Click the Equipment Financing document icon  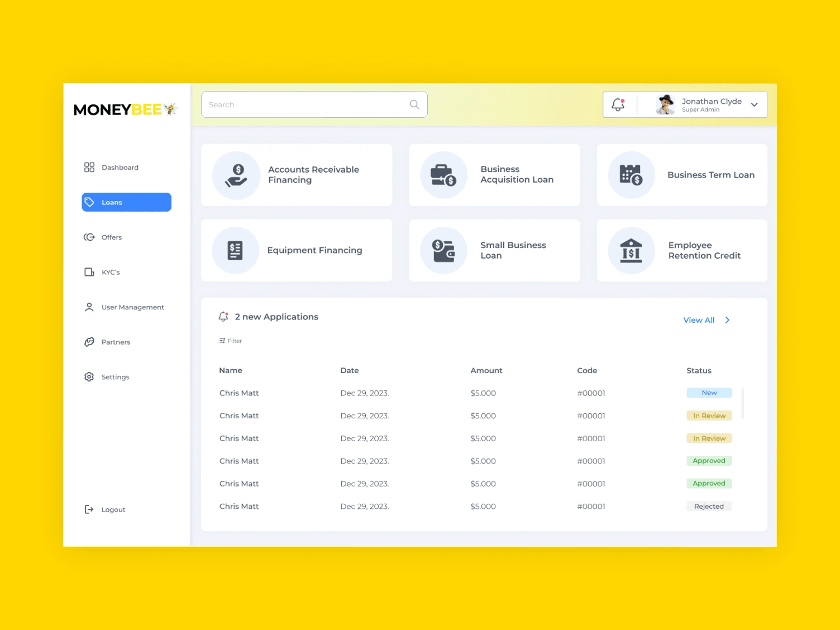236,250
